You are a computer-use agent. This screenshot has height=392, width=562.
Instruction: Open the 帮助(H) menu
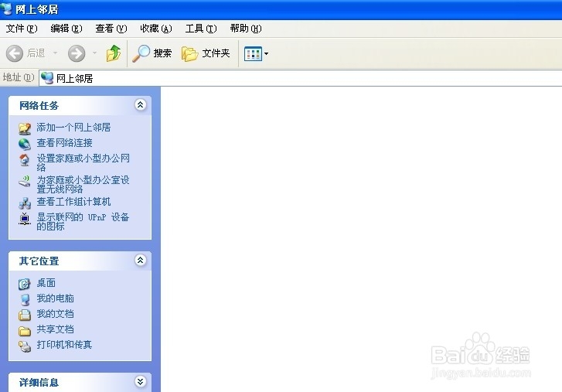(x=246, y=29)
